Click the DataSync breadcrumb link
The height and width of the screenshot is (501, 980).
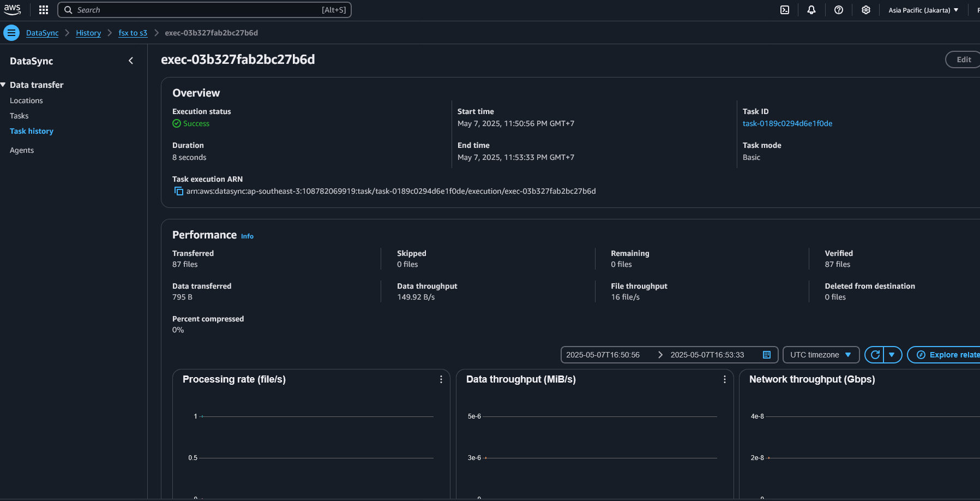click(42, 33)
